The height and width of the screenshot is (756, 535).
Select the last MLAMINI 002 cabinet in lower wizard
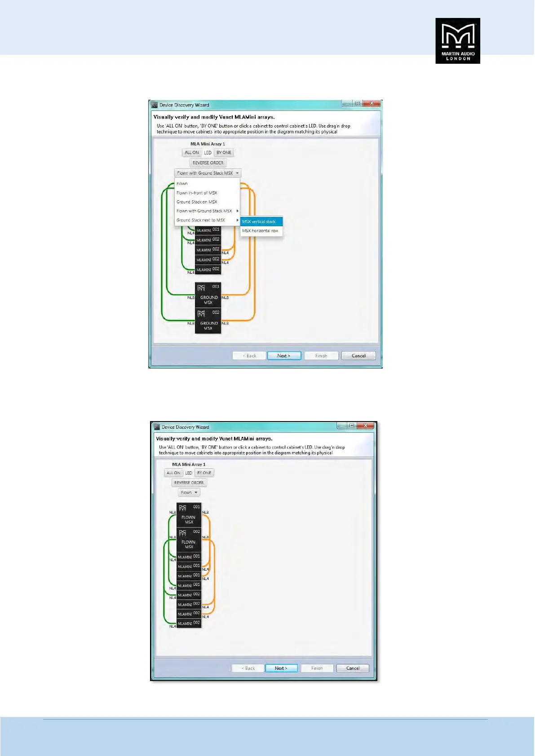click(189, 623)
